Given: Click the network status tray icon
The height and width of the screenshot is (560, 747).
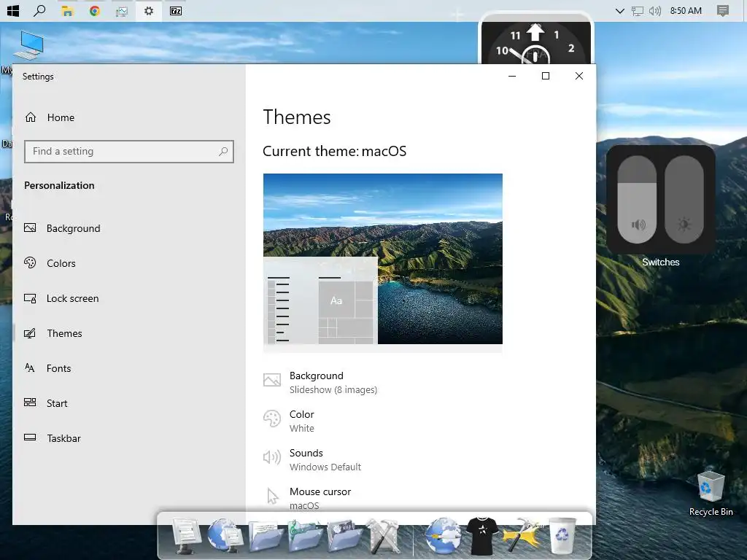Looking at the screenshot, I should pyautogui.click(x=638, y=11).
